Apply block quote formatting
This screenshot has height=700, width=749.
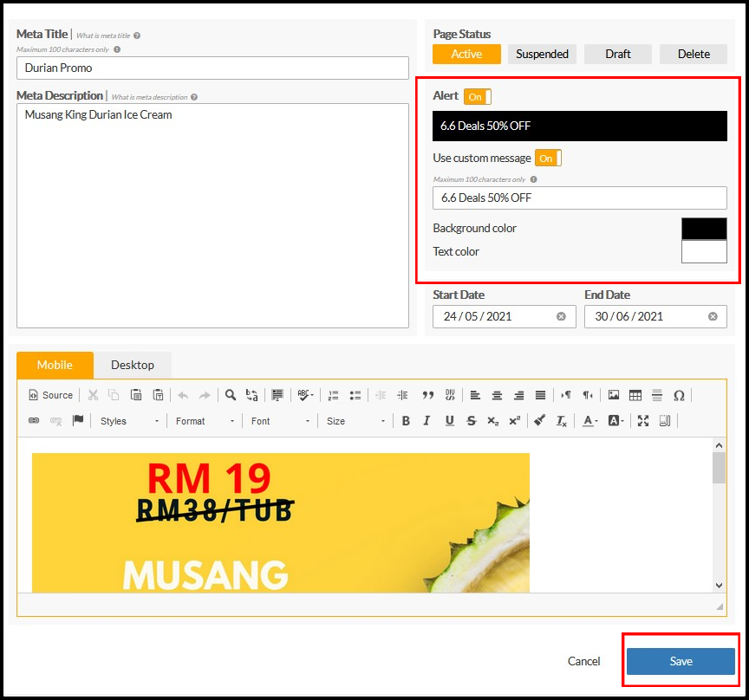428,395
